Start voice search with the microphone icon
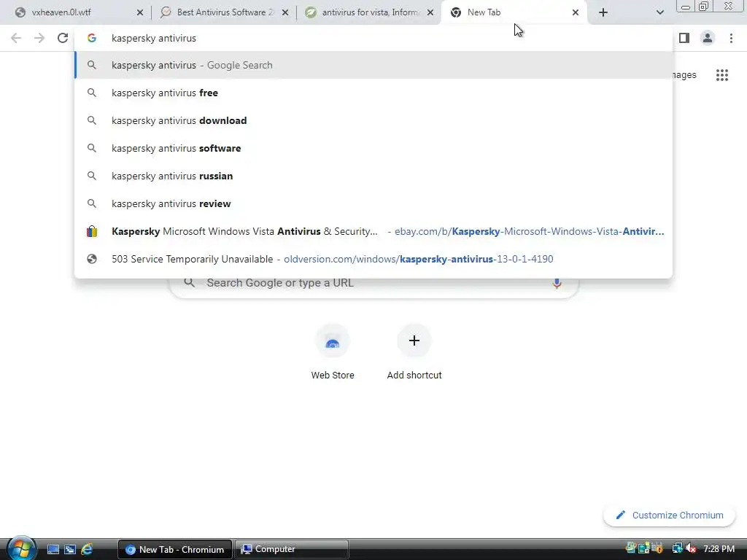This screenshot has height=560, width=747. point(557,284)
